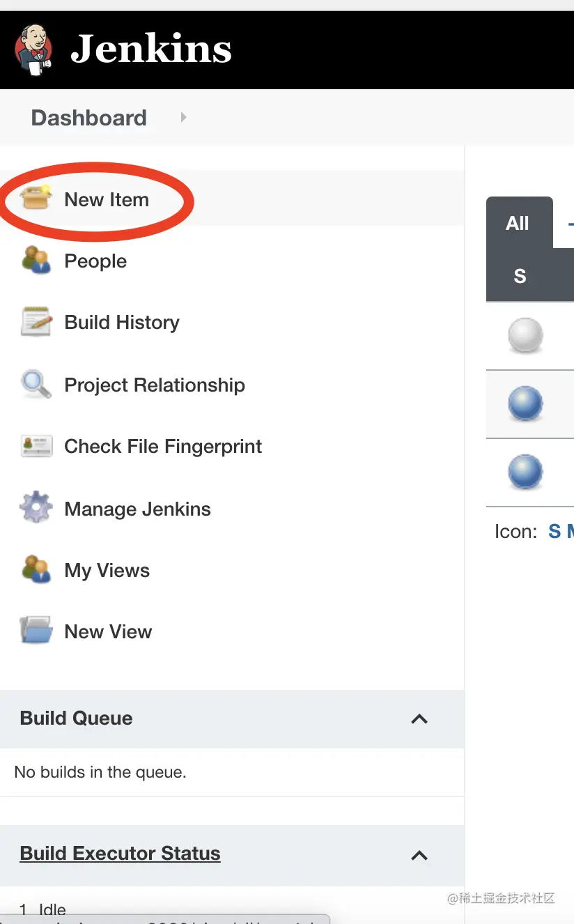574x924 pixels.
Task: Click the New Item box icon
Action: [x=36, y=199]
